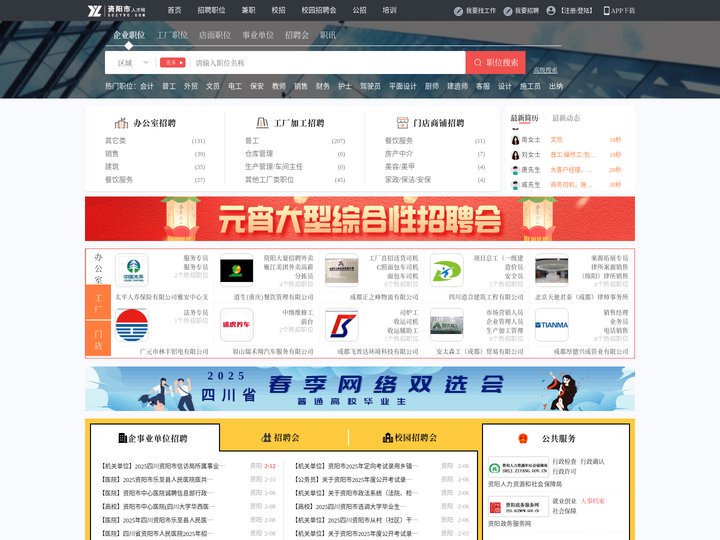
Task: Click 刘女士 resume avatar
Action: click(516, 155)
